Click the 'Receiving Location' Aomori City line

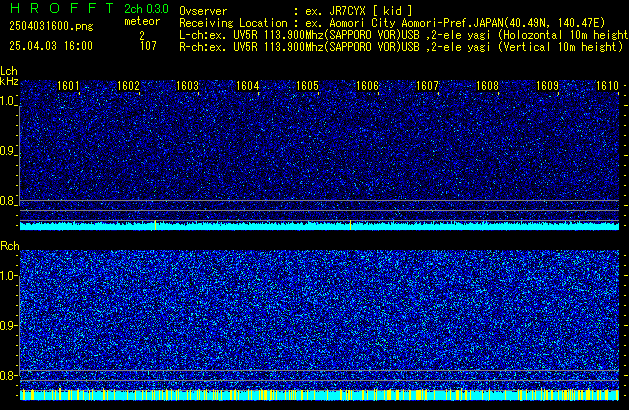(x=392, y=23)
